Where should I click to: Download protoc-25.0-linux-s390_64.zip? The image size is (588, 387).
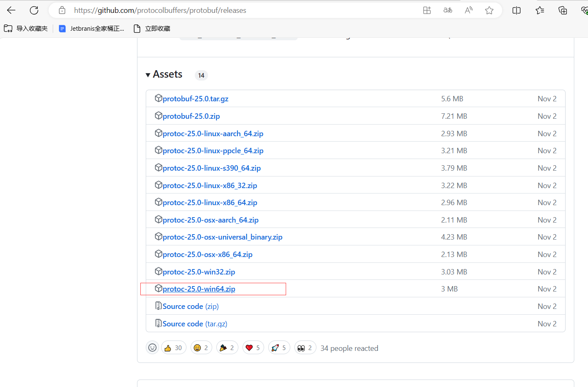(212, 168)
